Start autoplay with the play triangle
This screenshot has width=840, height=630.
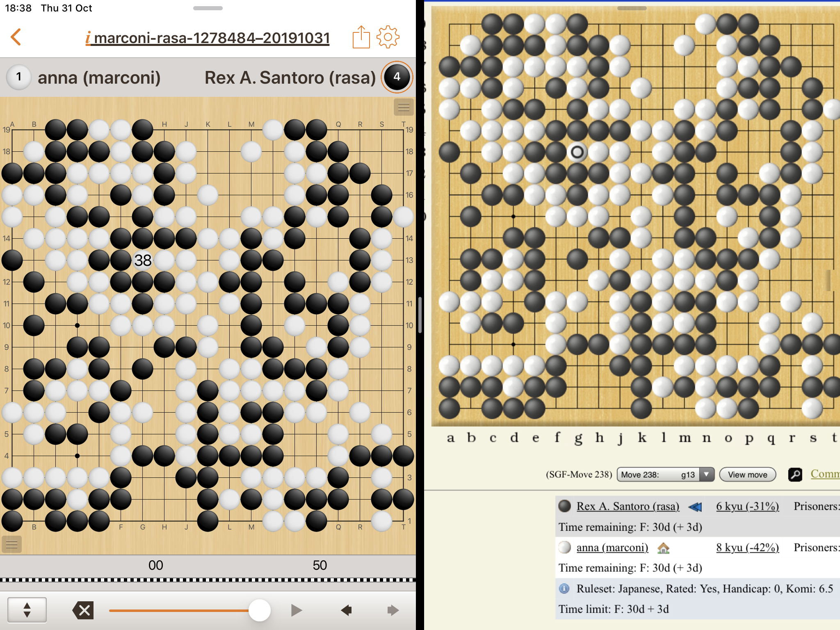coord(296,610)
